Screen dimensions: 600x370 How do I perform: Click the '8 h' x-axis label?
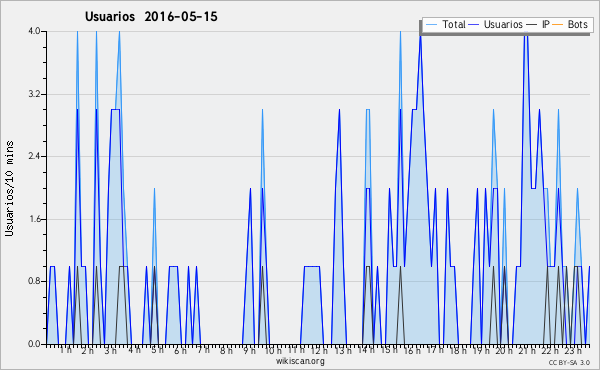[x=226, y=351]
